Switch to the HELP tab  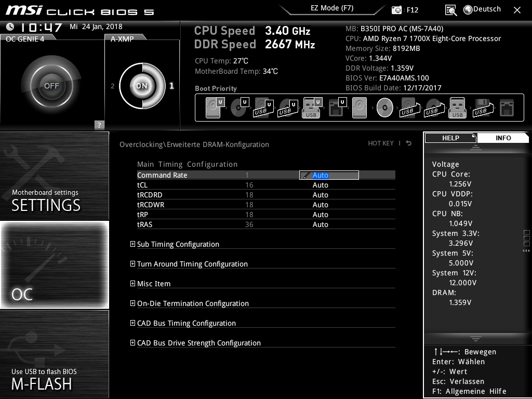point(450,138)
